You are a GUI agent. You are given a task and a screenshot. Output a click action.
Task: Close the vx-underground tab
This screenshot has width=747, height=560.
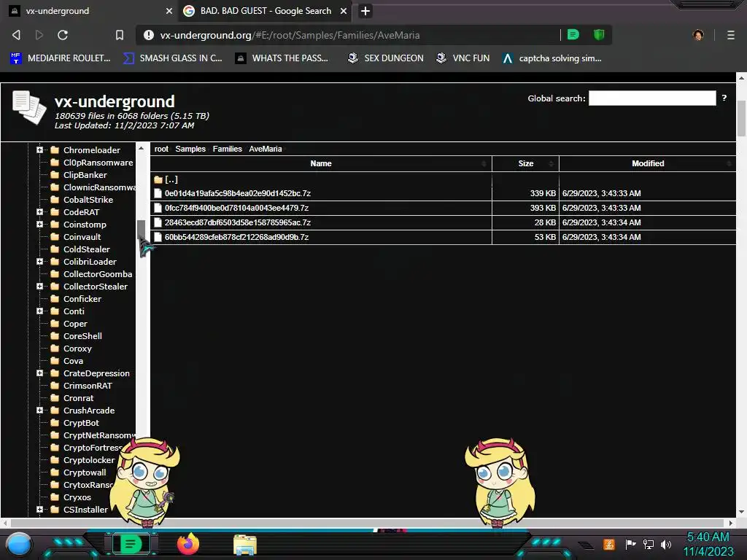[169, 11]
